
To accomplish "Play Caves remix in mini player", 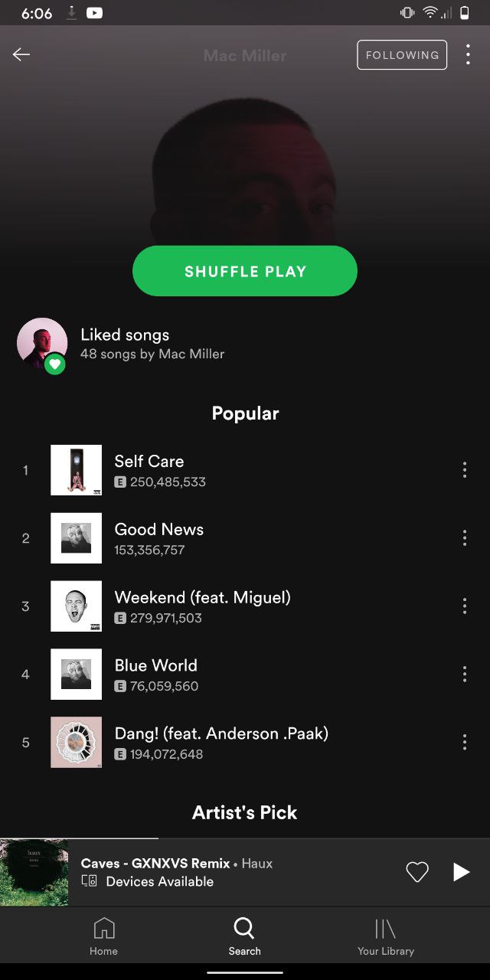I will 461,872.
